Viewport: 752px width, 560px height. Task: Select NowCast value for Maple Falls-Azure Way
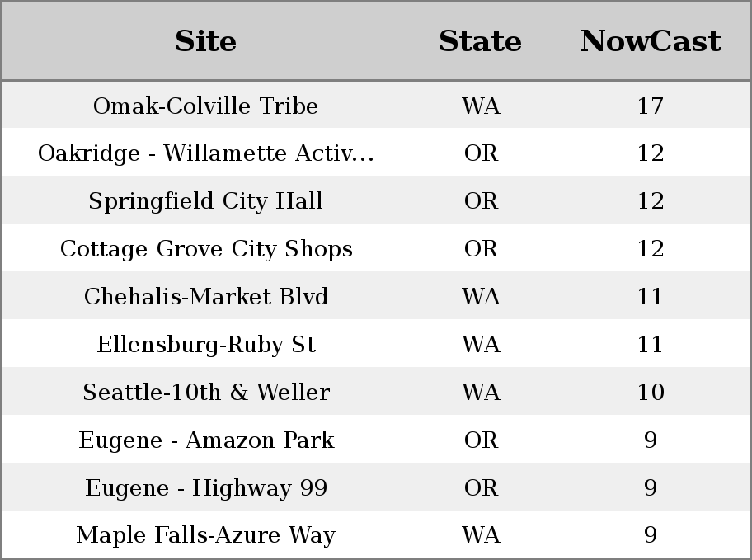pos(650,536)
